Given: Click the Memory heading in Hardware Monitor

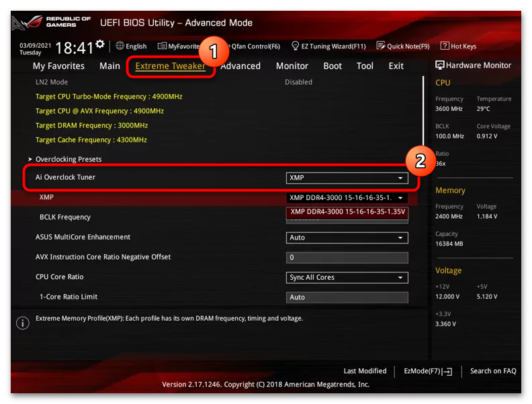Looking at the screenshot, I should 450,191.
